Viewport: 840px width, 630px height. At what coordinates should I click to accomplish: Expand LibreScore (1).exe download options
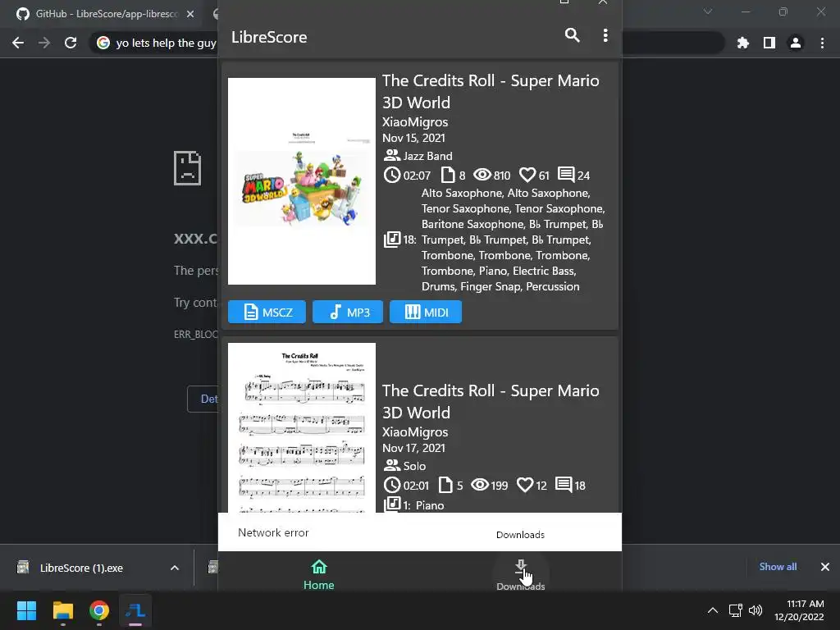pos(175,568)
